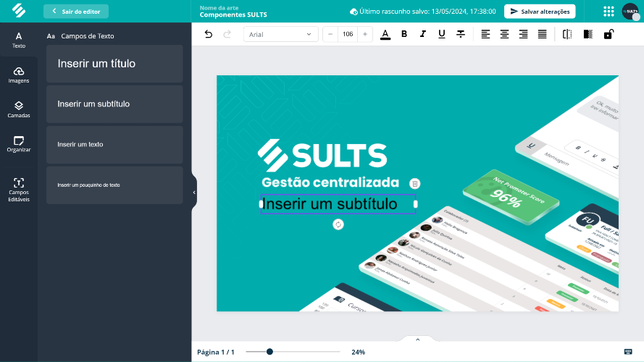The width and height of the screenshot is (644, 362).
Task: Toggle italic formatting
Action: [x=422, y=34]
